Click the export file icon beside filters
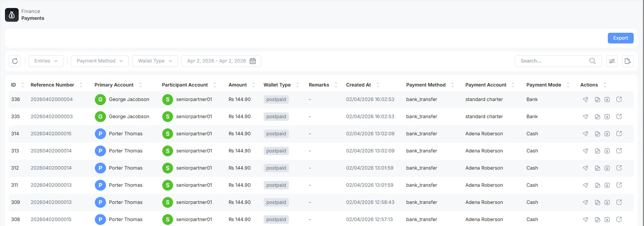 point(628,61)
